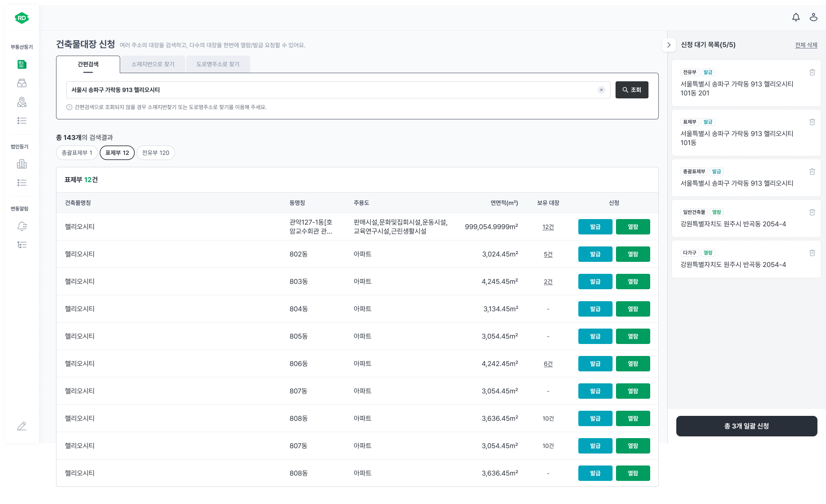Select the 총괄표제부 1 filter chip
Viewport: 826px width, 504px height.
pos(77,153)
